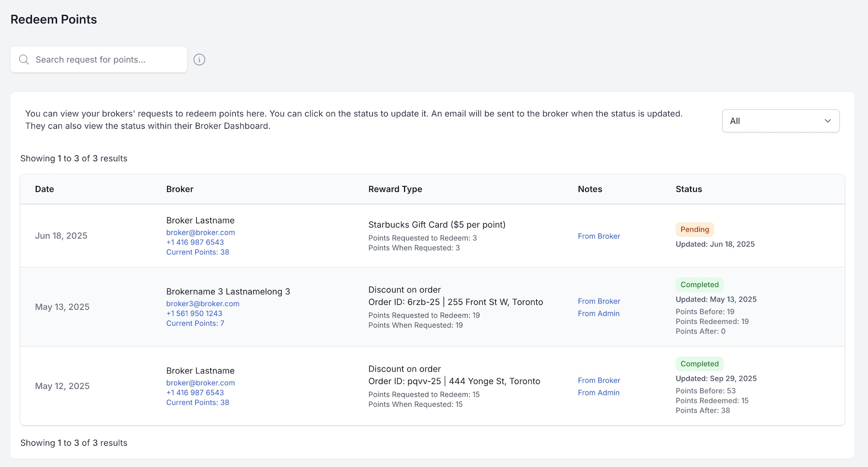Screen dimensions: 868x467
Task: Open From Broker note for May 12 request
Action: (x=599, y=380)
